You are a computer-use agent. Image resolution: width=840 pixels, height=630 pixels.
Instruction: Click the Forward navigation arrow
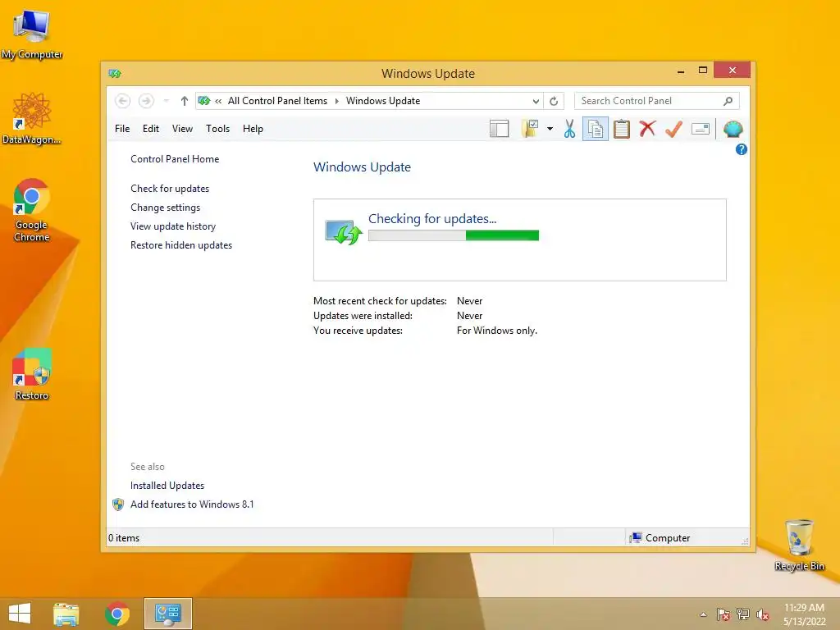coord(146,101)
